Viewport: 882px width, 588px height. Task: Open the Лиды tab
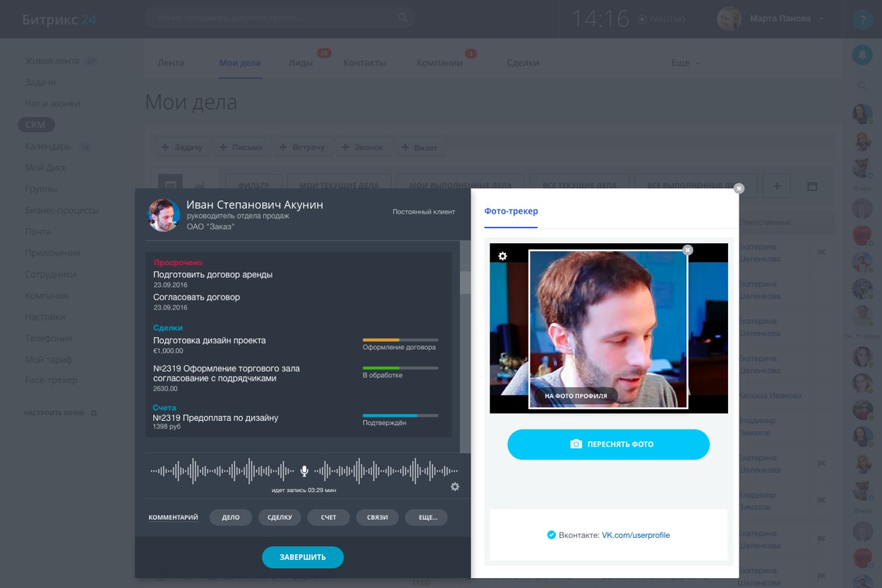point(301,63)
